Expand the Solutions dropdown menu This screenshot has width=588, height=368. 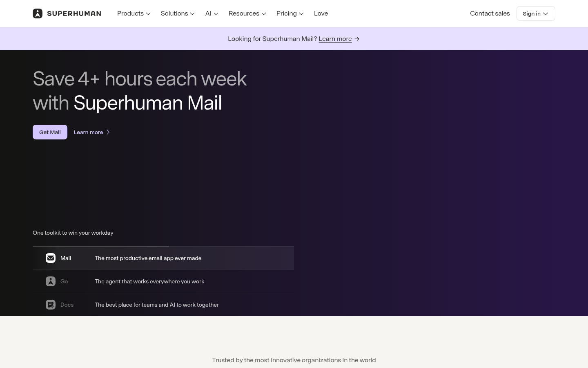tap(178, 13)
